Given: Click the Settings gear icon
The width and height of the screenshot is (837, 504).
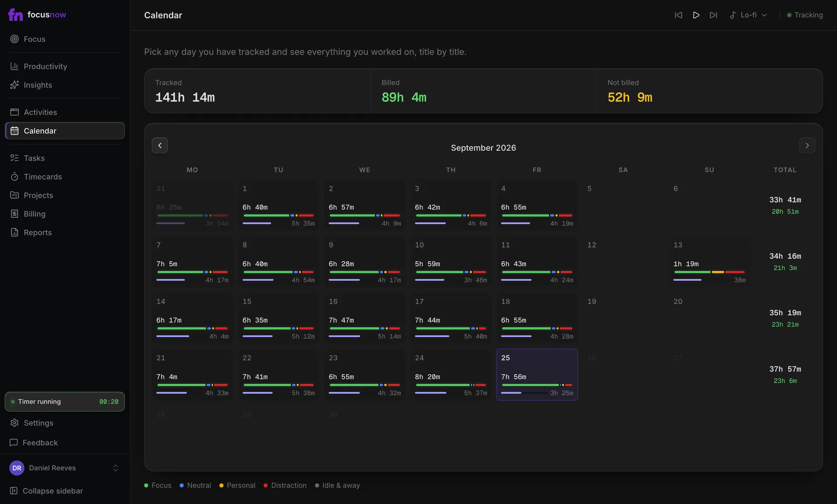Looking at the screenshot, I should pyautogui.click(x=14, y=423).
